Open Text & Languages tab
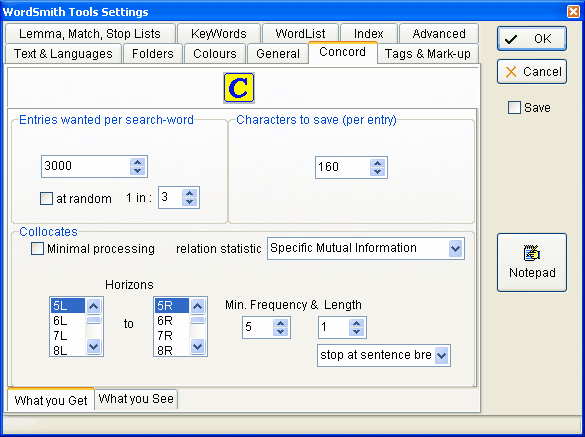 tap(63, 54)
